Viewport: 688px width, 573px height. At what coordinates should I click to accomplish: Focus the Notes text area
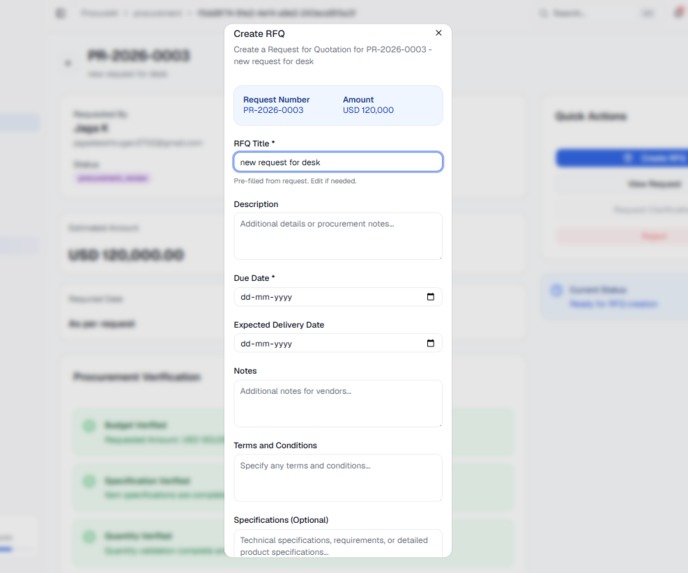pyautogui.click(x=338, y=403)
